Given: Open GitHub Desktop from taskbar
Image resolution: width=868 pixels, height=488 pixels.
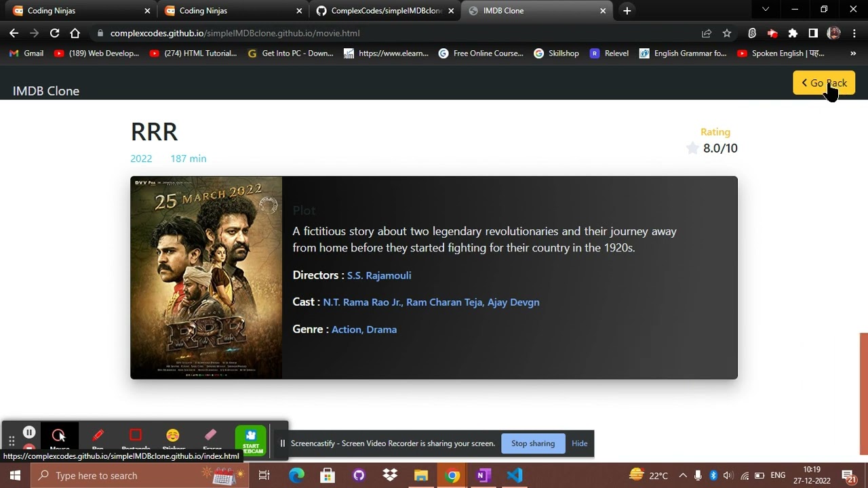Looking at the screenshot, I should point(359,476).
